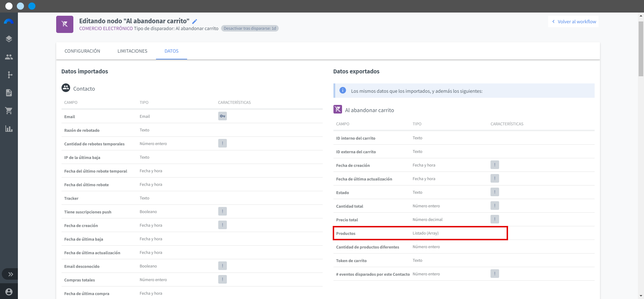
Task: Click the pencil icon to rename node
Action: tap(195, 21)
